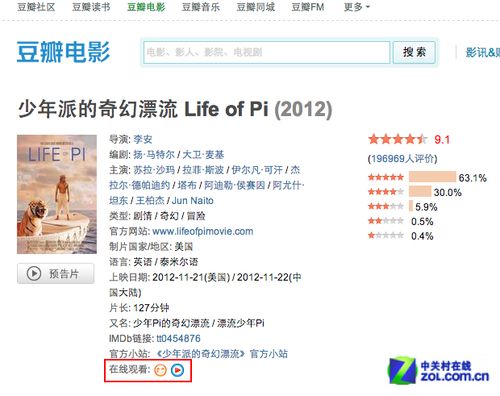This screenshot has width=500, height=396.
Task: Click the 9.1 rating score
Action: [x=442, y=140]
